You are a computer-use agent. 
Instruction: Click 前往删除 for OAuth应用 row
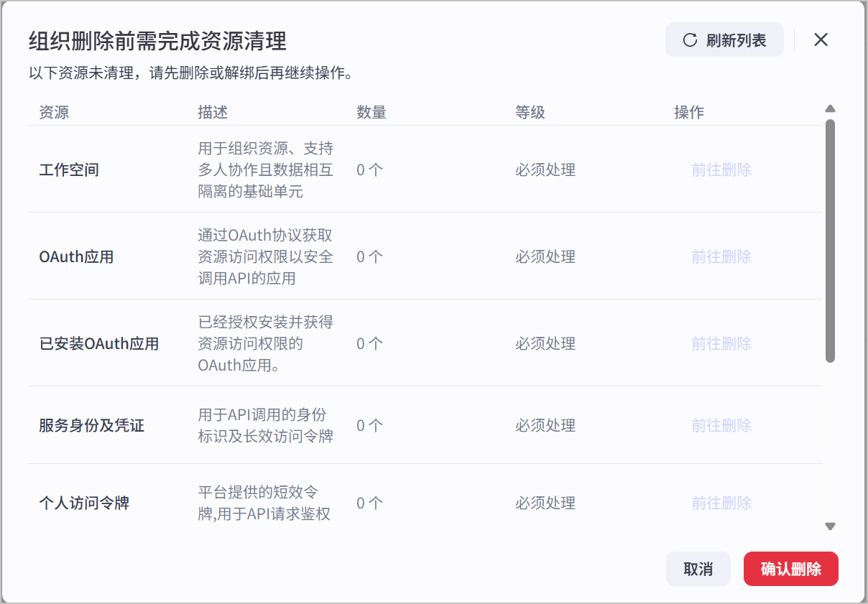[721, 257]
